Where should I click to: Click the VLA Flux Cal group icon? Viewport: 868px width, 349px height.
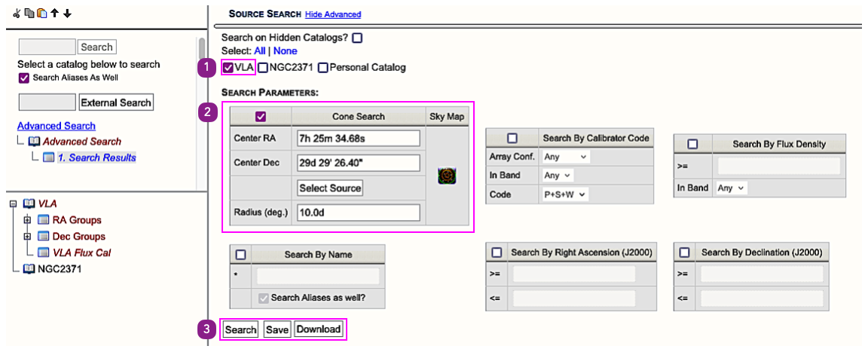(x=44, y=253)
